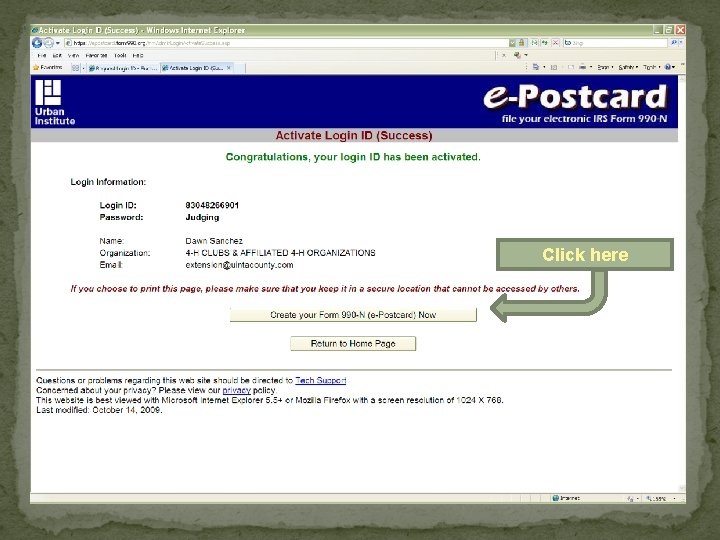The height and width of the screenshot is (540, 720).
Task: Open the Tools command bar menu
Action: [x=652, y=67]
